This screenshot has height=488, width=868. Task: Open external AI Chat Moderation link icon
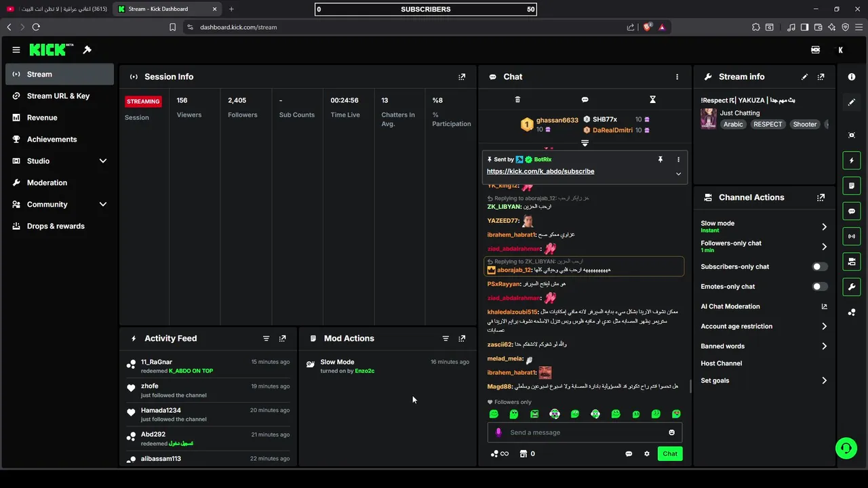pyautogui.click(x=825, y=306)
